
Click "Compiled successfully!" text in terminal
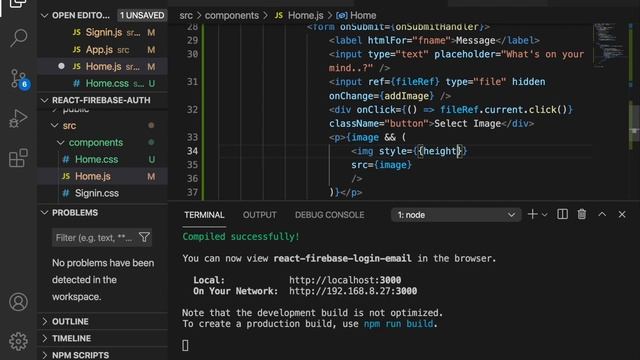point(241,237)
